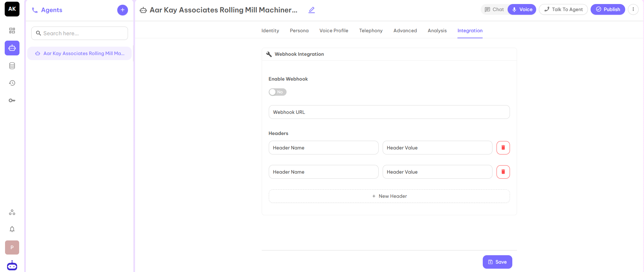Toggle the Enable Webhook switch

tap(277, 92)
